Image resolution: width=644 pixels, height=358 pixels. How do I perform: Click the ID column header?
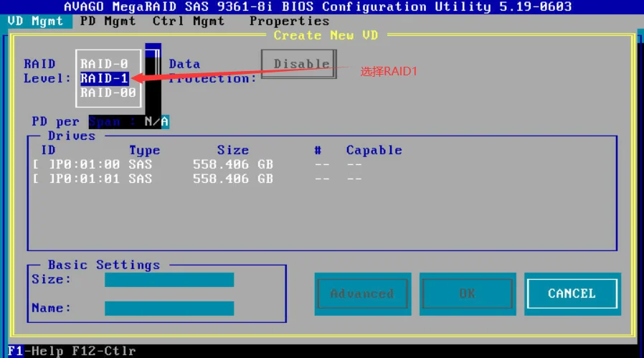coord(48,150)
